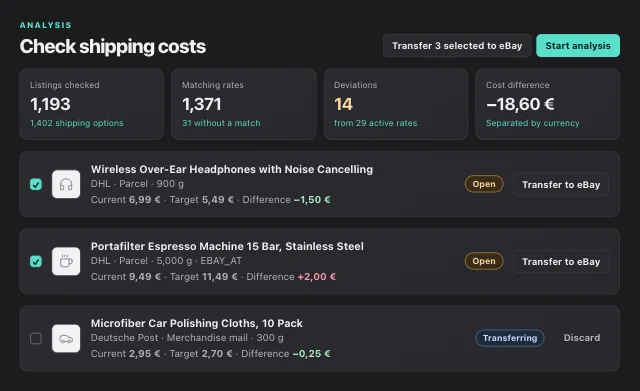
Task: Click the Open badge on Headphones row
Action: 484,184
